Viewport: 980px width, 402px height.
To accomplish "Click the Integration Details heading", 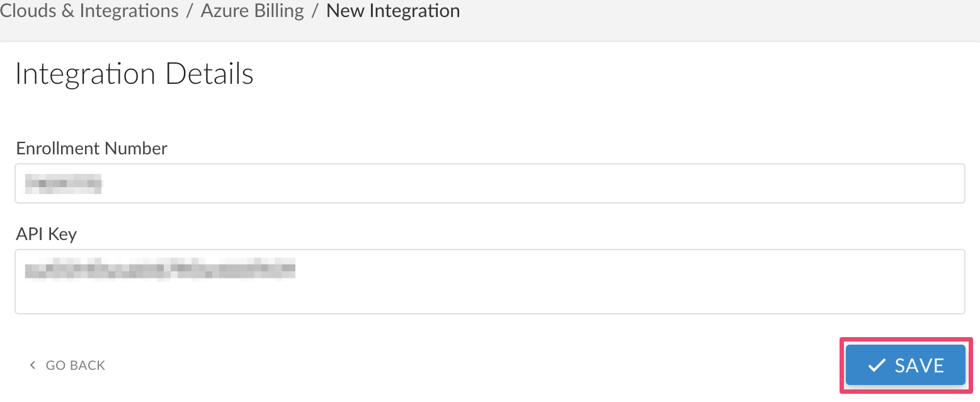I will pos(134,74).
